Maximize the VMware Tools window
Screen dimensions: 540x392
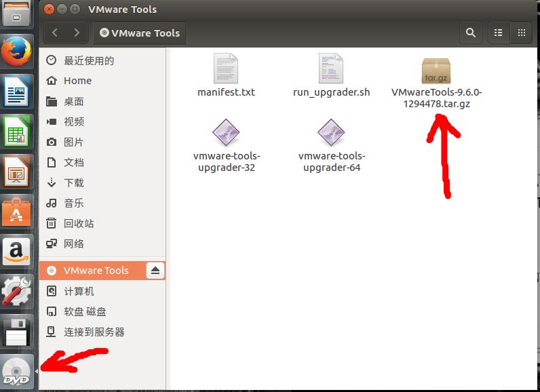[75, 9]
